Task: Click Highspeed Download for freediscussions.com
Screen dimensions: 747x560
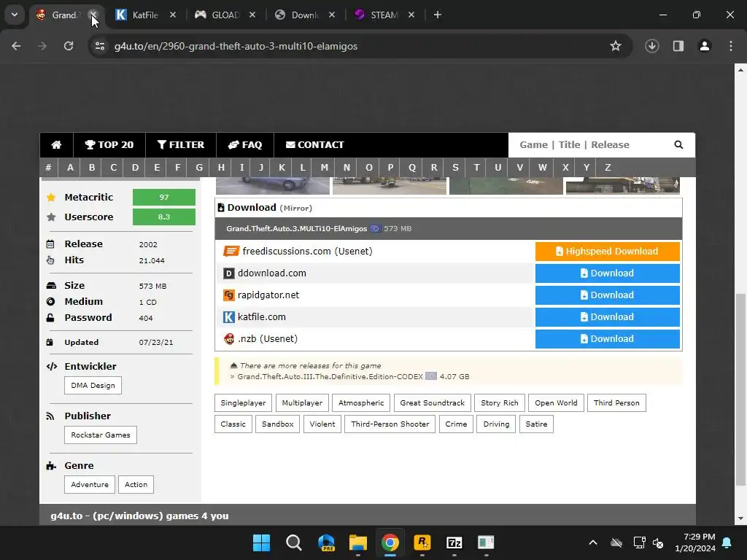Action: (608, 252)
